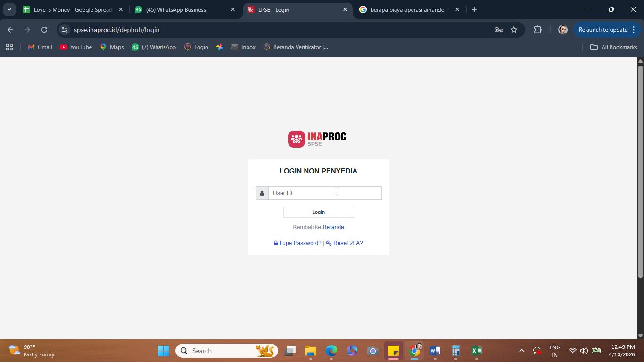This screenshot has height=362, width=644.
Task: Open the saved password key icon
Action: (498, 30)
